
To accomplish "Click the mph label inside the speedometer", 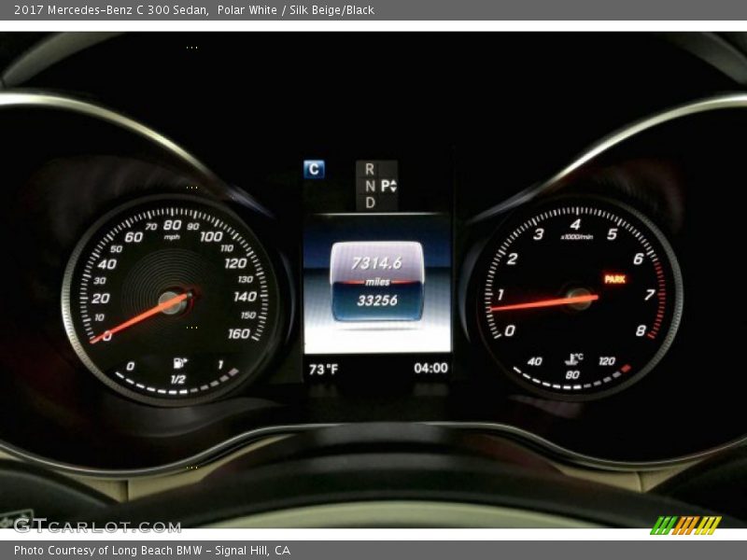I will (171, 236).
